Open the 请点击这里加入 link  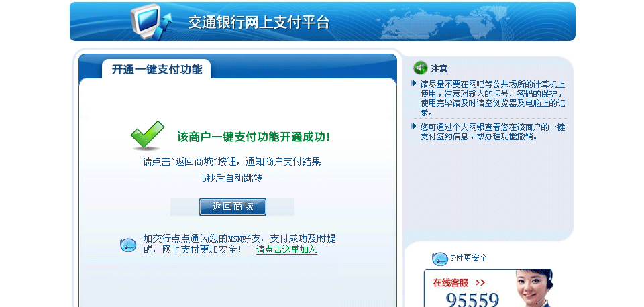(286, 249)
